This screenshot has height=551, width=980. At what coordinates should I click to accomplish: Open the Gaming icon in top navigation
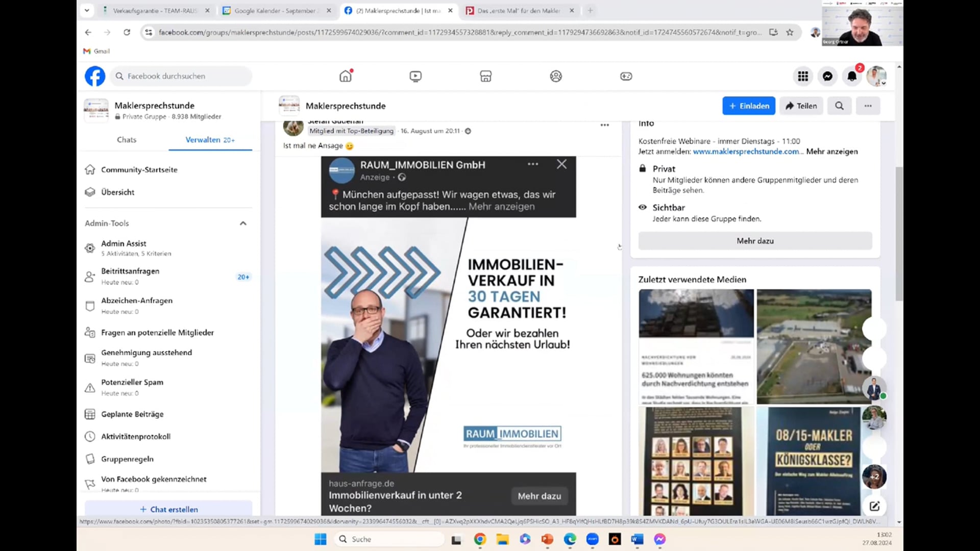tap(626, 76)
